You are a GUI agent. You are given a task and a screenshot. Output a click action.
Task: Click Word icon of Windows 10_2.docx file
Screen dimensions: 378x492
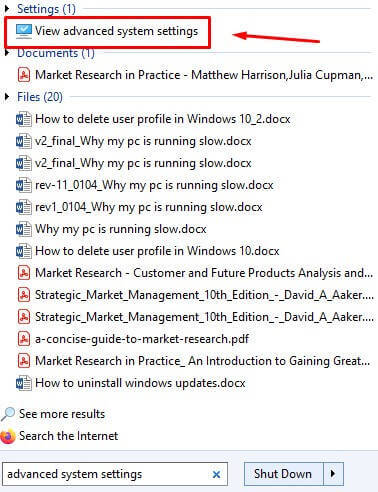click(x=24, y=119)
